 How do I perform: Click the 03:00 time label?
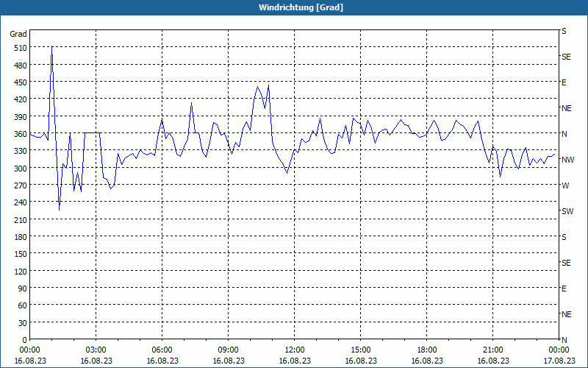tap(96, 350)
